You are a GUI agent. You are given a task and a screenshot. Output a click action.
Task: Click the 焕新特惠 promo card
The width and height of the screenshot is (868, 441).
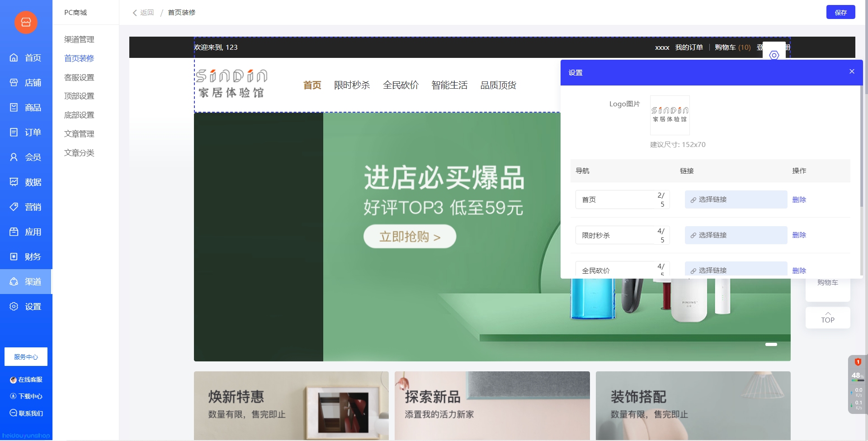point(291,405)
